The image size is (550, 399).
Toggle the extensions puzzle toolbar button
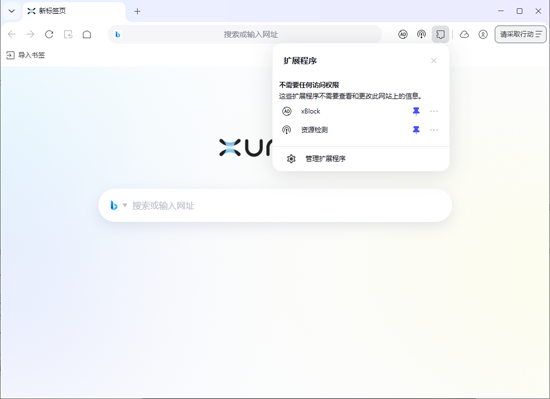pyautogui.click(x=440, y=34)
